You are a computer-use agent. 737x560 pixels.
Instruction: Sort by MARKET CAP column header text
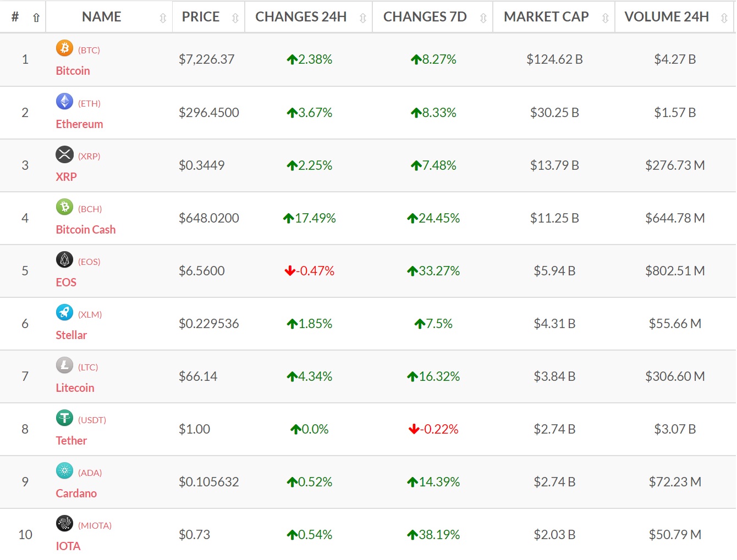(546, 17)
